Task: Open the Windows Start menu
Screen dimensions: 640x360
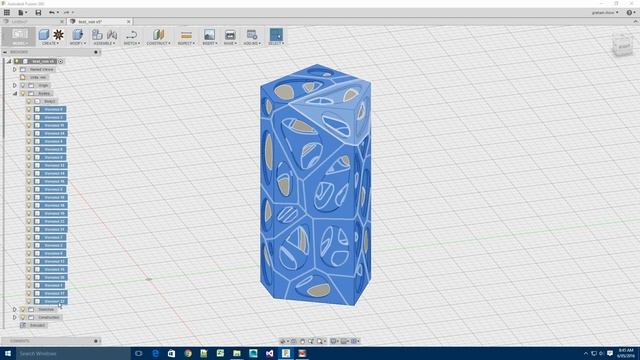Action: [8, 353]
